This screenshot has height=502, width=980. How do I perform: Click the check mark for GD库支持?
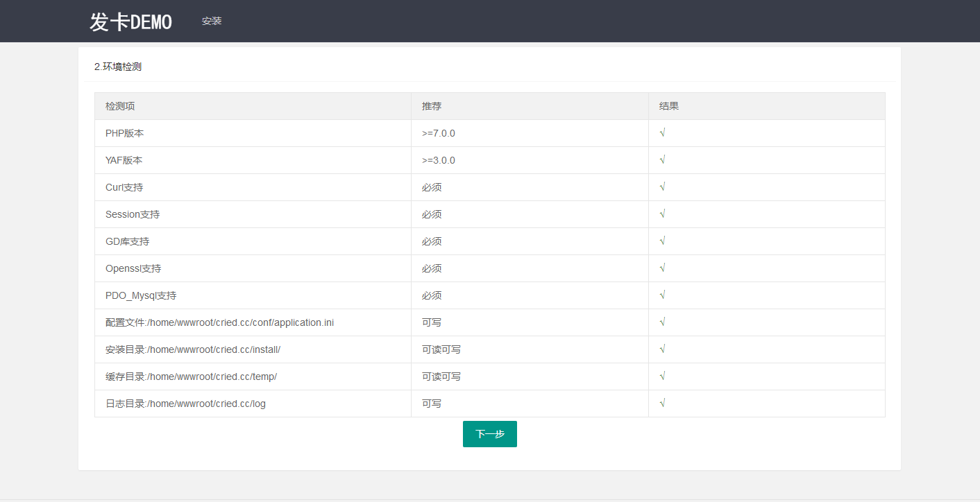pyautogui.click(x=663, y=241)
